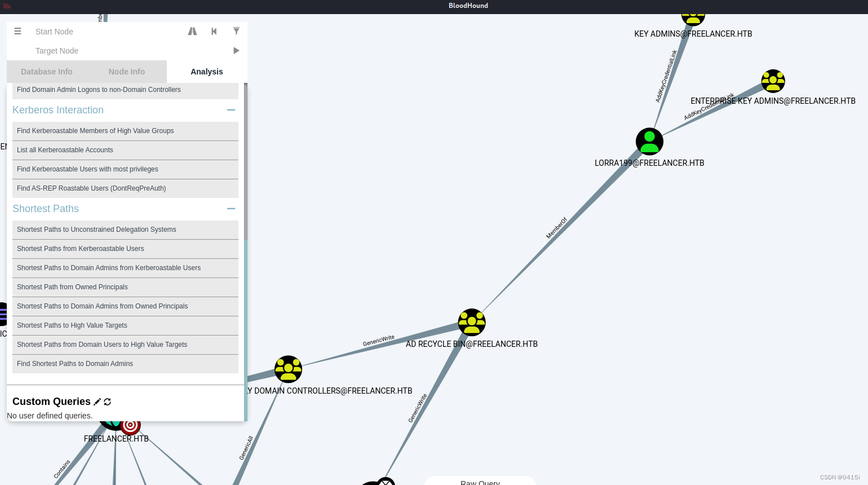Run Shortest Paths to Unconstrained Delegation Systems
The height and width of the screenshot is (485, 868).
[x=125, y=230]
